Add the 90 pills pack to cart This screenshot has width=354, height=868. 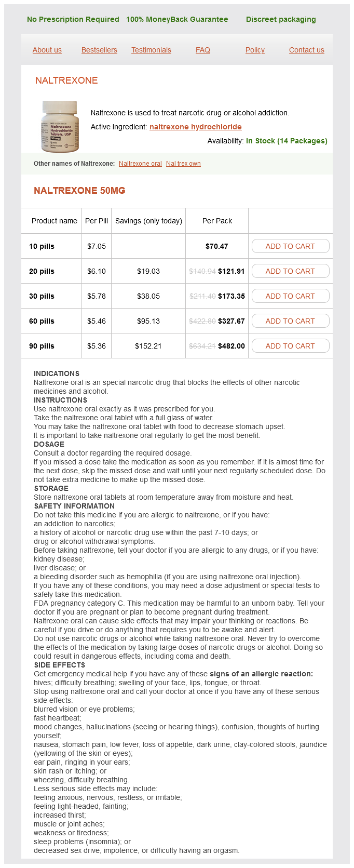click(x=290, y=346)
